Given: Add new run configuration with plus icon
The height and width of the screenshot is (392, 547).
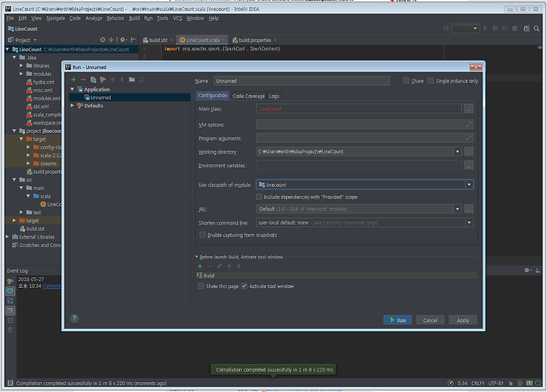Looking at the screenshot, I should (73, 80).
